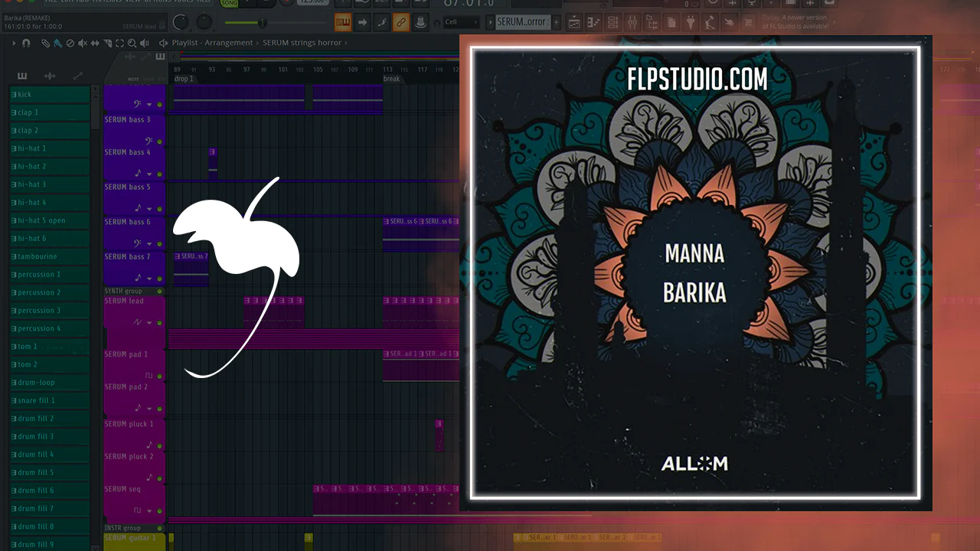Viewport: 980px width, 551px height.
Task: Mute the SERUM bass 7 track
Action: (x=159, y=278)
